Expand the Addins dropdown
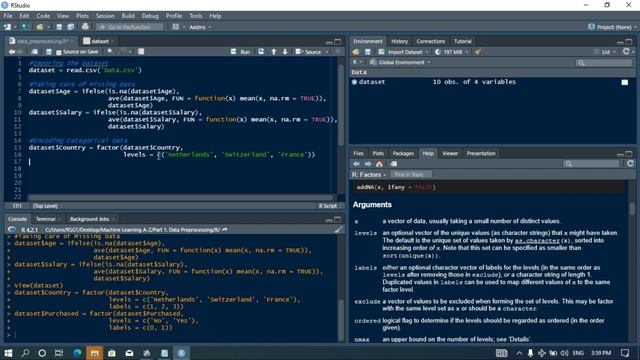The width and height of the screenshot is (640, 360). click(x=200, y=27)
